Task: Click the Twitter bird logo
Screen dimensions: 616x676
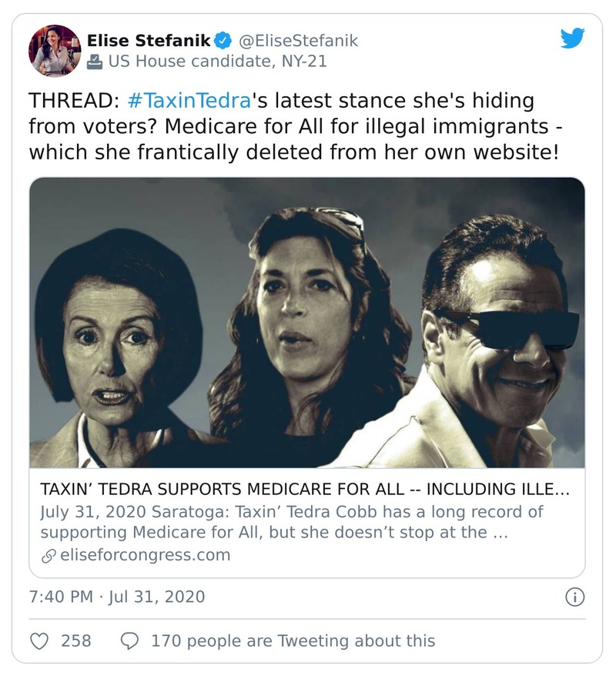Action: [572, 38]
